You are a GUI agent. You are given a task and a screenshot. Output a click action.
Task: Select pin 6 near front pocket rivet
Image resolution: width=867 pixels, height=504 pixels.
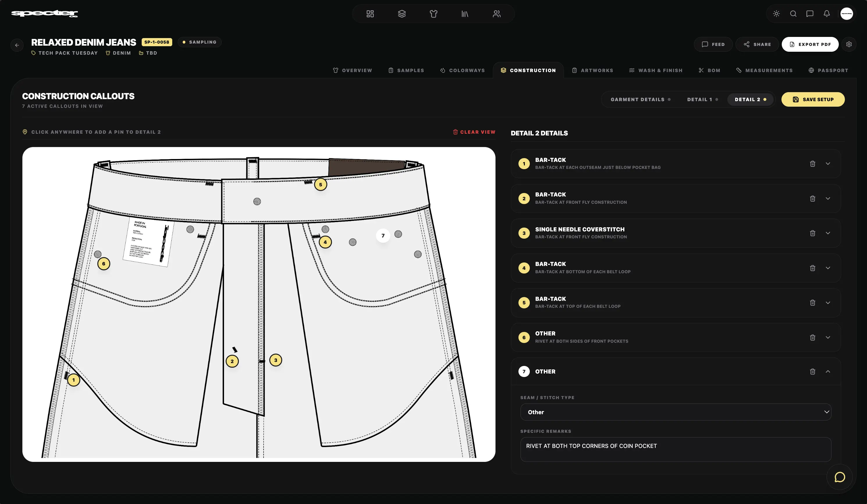[x=104, y=264]
